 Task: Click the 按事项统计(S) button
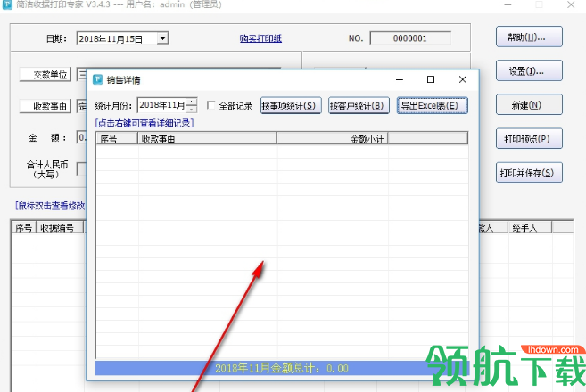coord(291,106)
